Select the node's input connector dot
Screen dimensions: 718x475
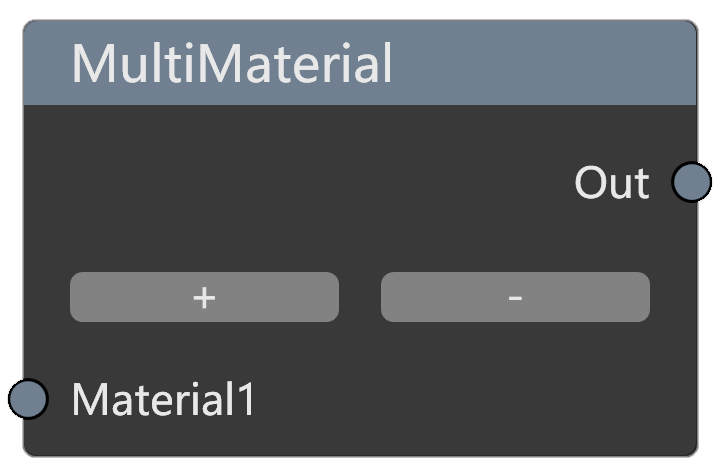click(28, 399)
